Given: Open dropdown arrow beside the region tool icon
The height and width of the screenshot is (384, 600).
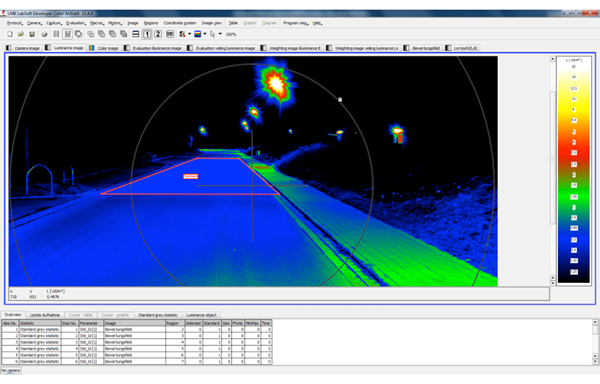Looking at the screenshot, I should 189,34.
